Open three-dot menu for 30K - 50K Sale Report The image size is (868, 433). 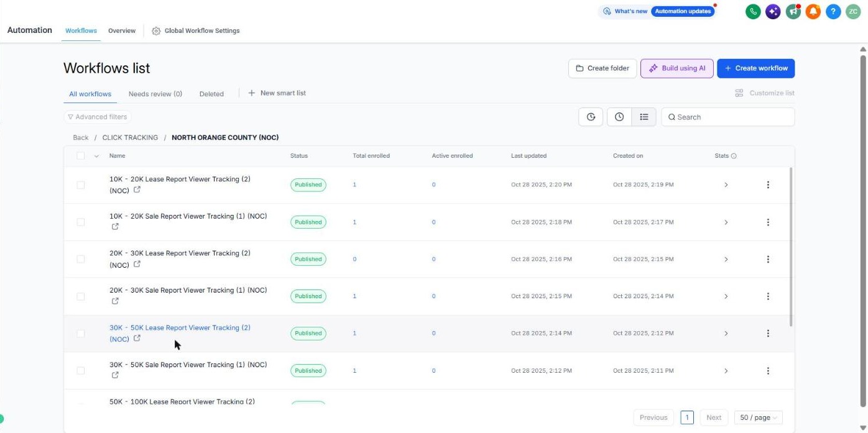click(x=768, y=371)
